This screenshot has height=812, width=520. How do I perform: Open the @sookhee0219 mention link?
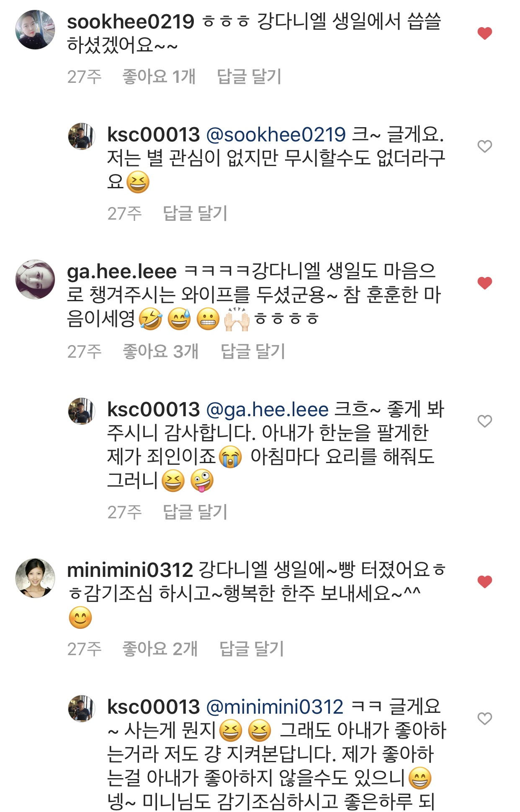pos(276,135)
